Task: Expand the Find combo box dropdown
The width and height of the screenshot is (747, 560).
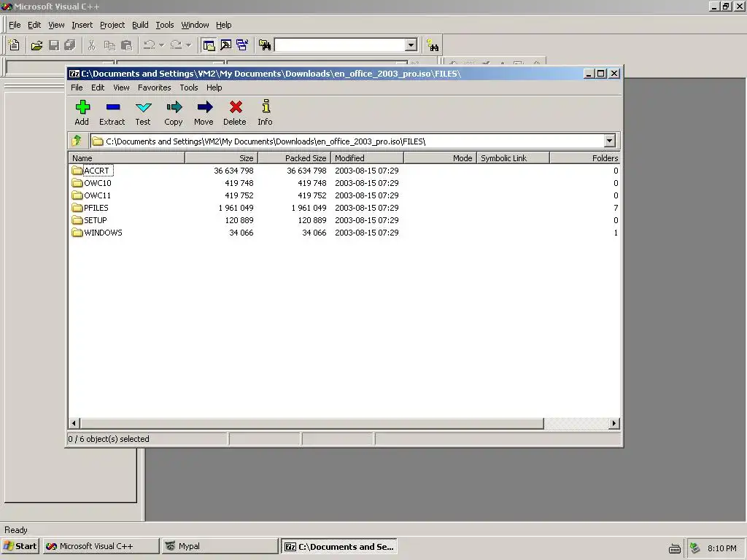Action: 411,45
